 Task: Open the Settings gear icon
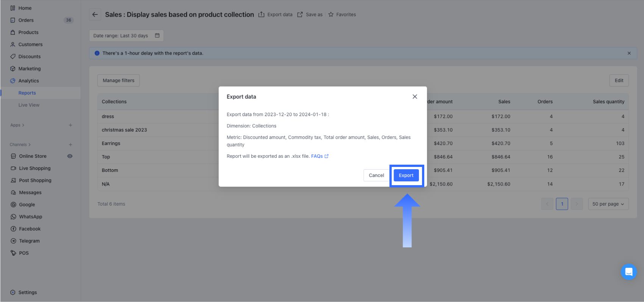coord(13,293)
